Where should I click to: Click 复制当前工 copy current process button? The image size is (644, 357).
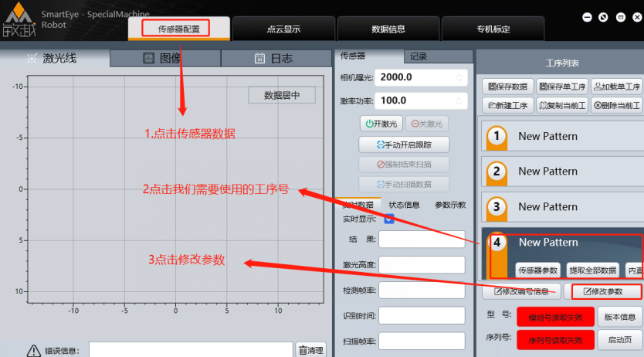coord(562,105)
